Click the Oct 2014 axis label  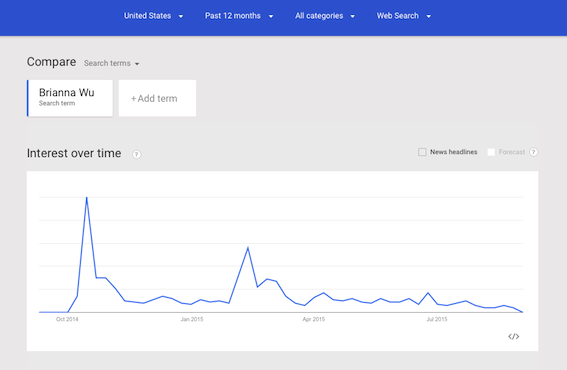[x=67, y=319]
